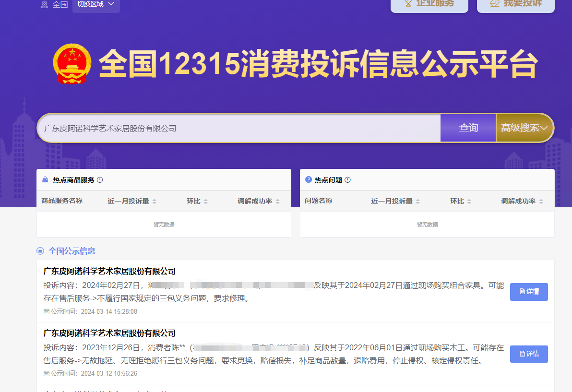Click info icon next to 热点商品服务
The height and width of the screenshot is (392, 572).
coord(100,180)
